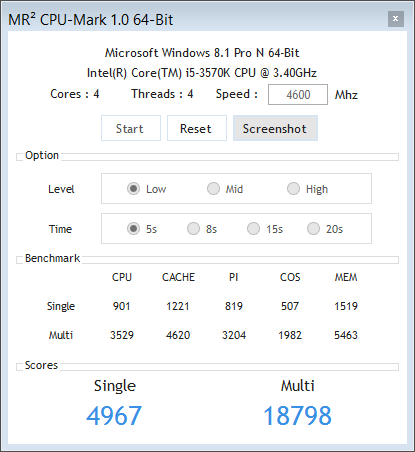Click the single MEM value 1519
This screenshot has height=452, width=415.
346,306
